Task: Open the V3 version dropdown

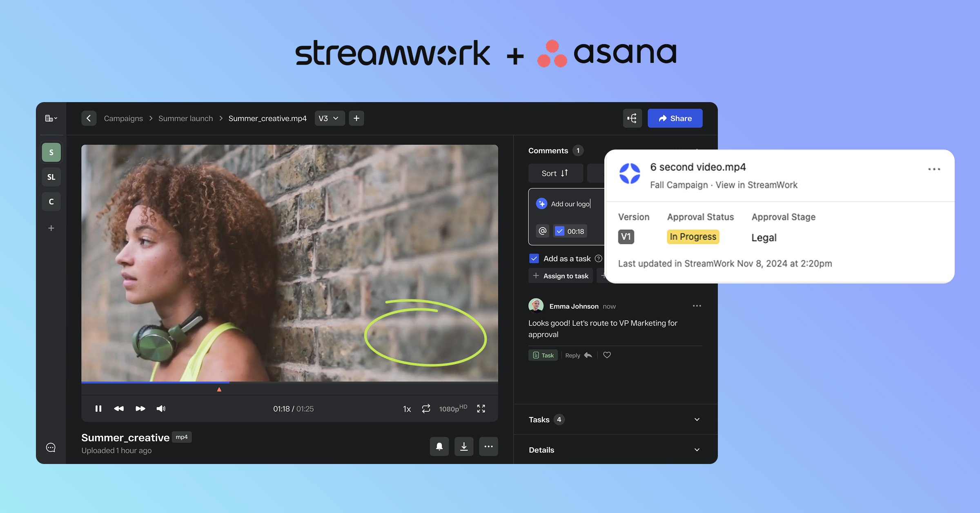Action: click(329, 118)
